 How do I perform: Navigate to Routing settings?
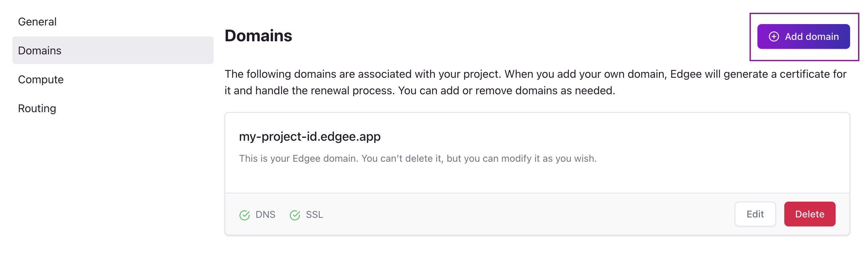pos(37,108)
